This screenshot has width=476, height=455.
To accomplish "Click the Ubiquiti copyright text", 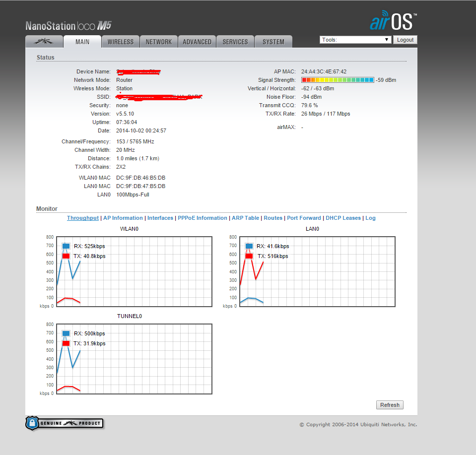I will (358, 425).
